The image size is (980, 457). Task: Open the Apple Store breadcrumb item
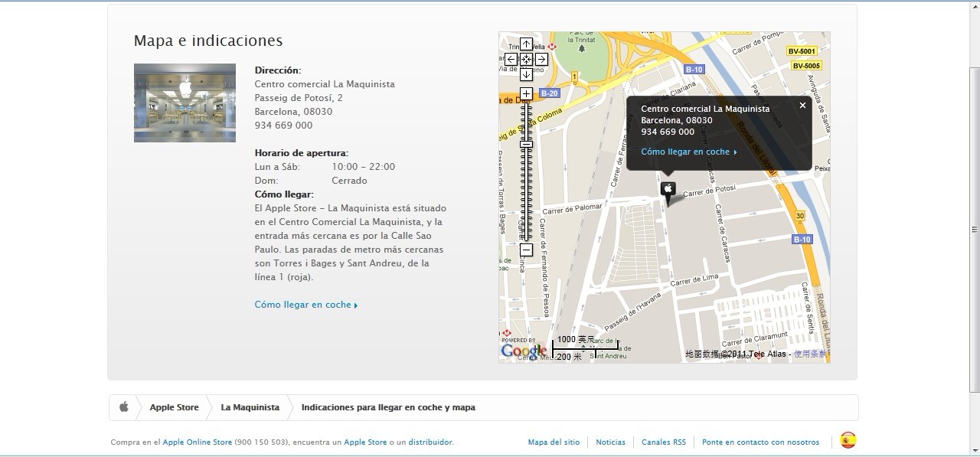coord(174,407)
